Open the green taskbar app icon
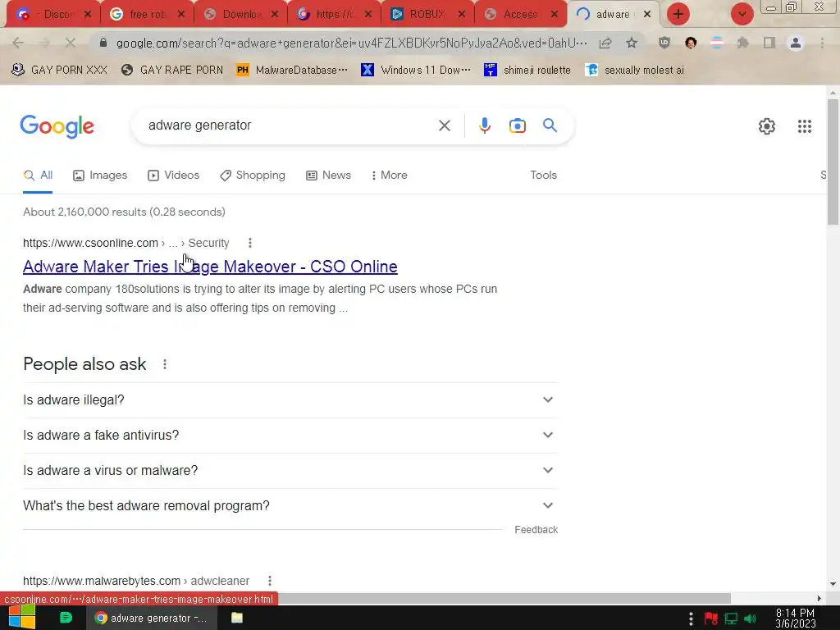The height and width of the screenshot is (630, 840). pos(66,618)
